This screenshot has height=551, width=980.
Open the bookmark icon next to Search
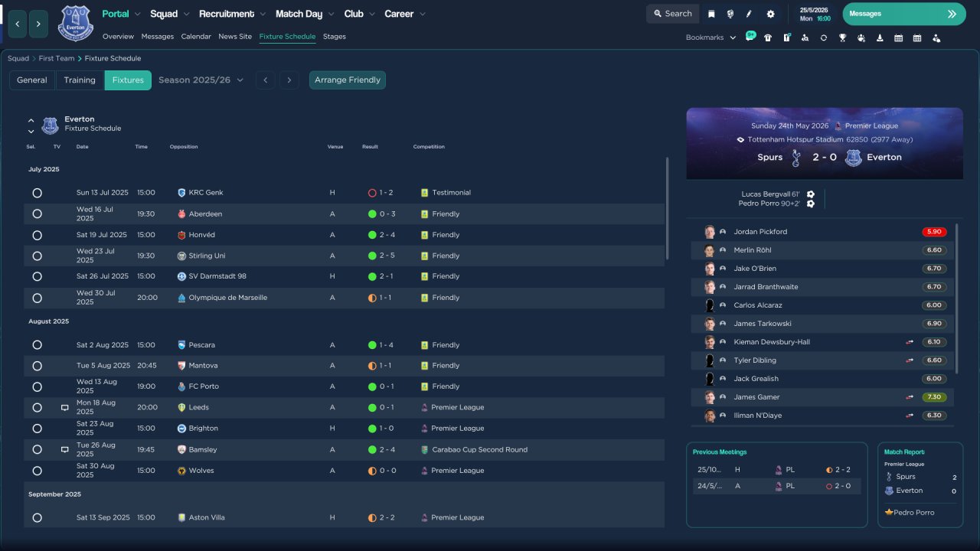(x=711, y=14)
